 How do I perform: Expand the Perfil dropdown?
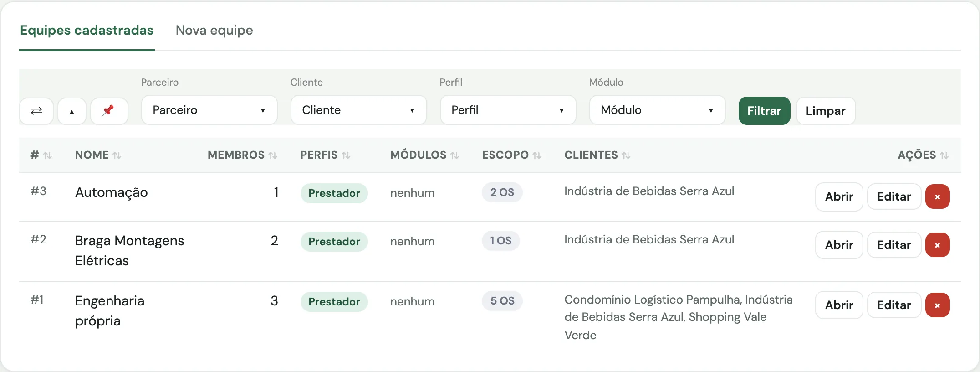[x=508, y=110]
